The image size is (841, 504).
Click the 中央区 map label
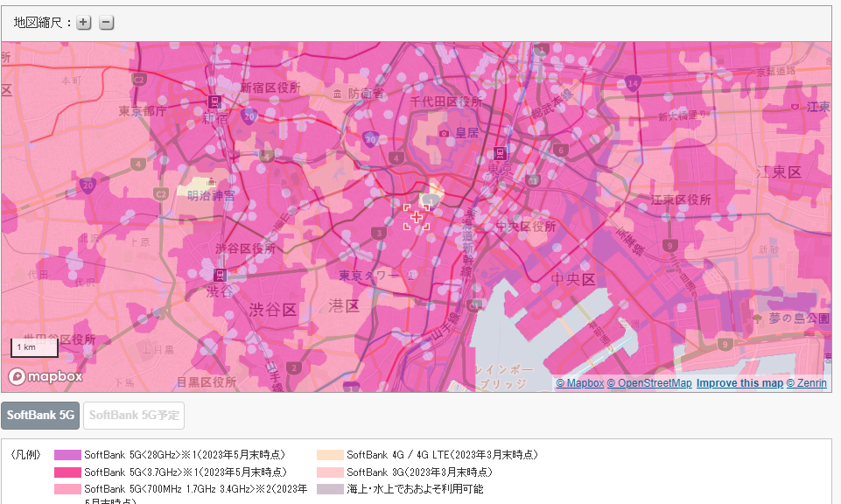pyautogui.click(x=573, y=279)
